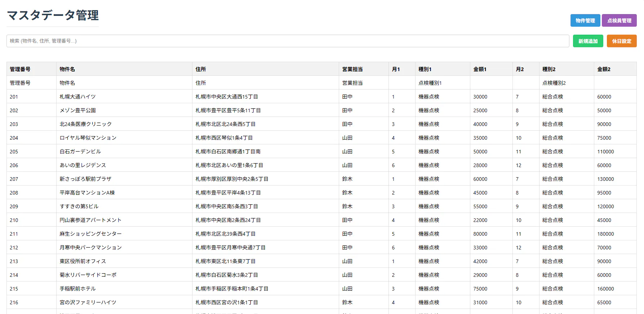Image resolution: width=644 pixels, height=314 pixels.
Task: Open 休日設定 settings
Action: [621, 41]
